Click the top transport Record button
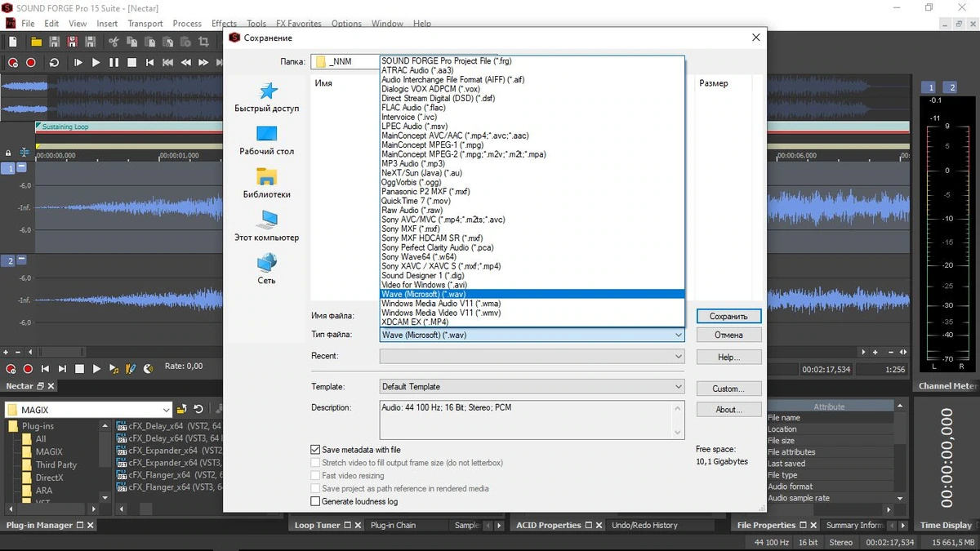Image resolution: width=980 pixels, height=551 pixels. 31,62
